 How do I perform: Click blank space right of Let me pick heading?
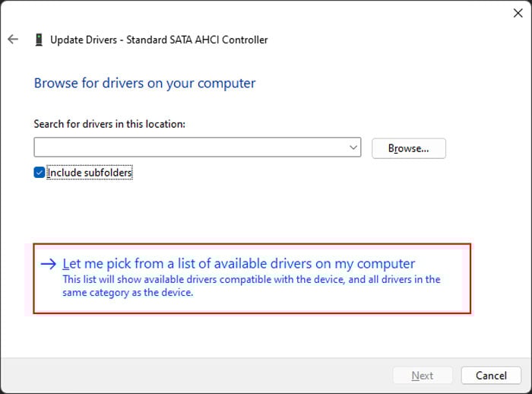pos(442,264)
